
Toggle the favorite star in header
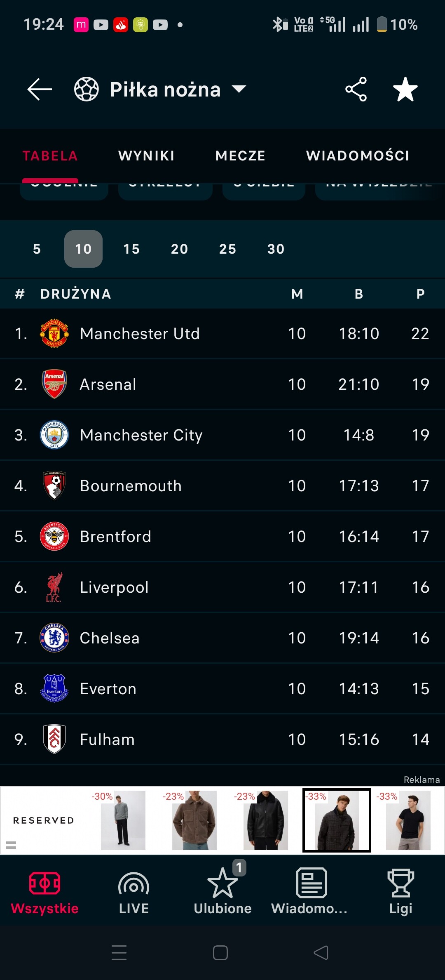point(405,89)
